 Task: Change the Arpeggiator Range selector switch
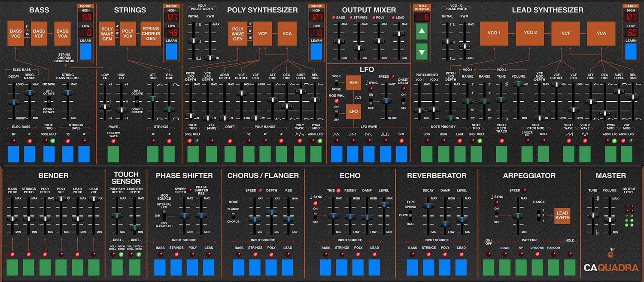(x=538, y=215)
